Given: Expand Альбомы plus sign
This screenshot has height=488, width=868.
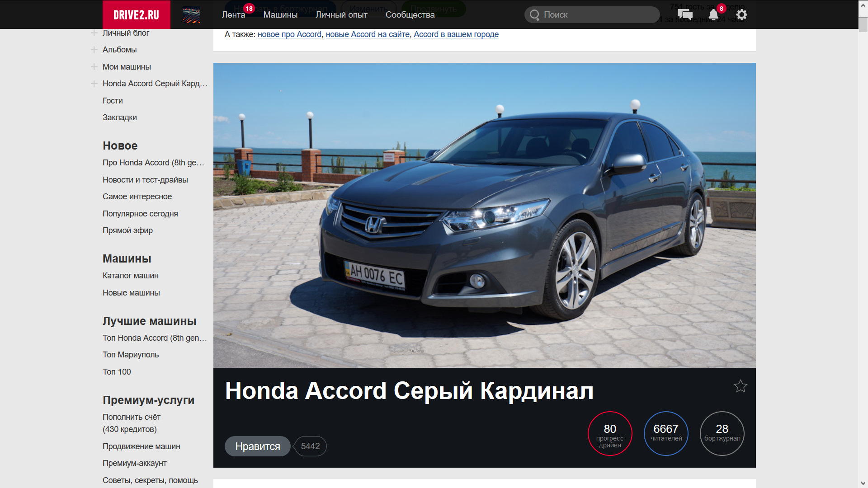Looking at the screenshot, I should coord(94,50).
